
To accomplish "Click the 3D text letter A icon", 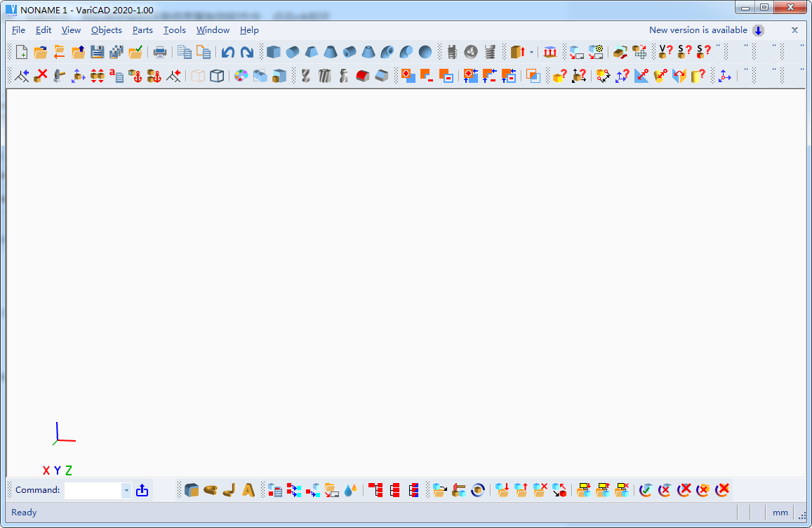I will coord(248,490).
